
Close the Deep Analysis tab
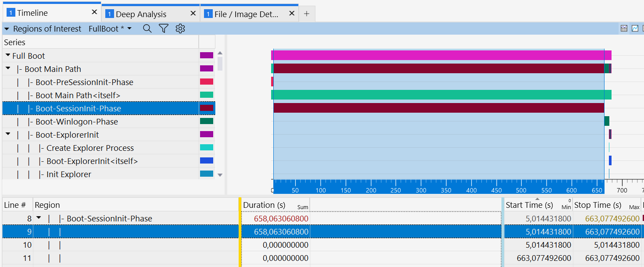[193, 14]
